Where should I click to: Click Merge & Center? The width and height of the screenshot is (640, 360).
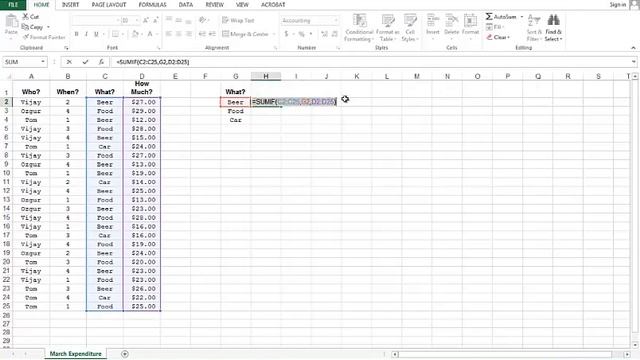pos(245,34)
